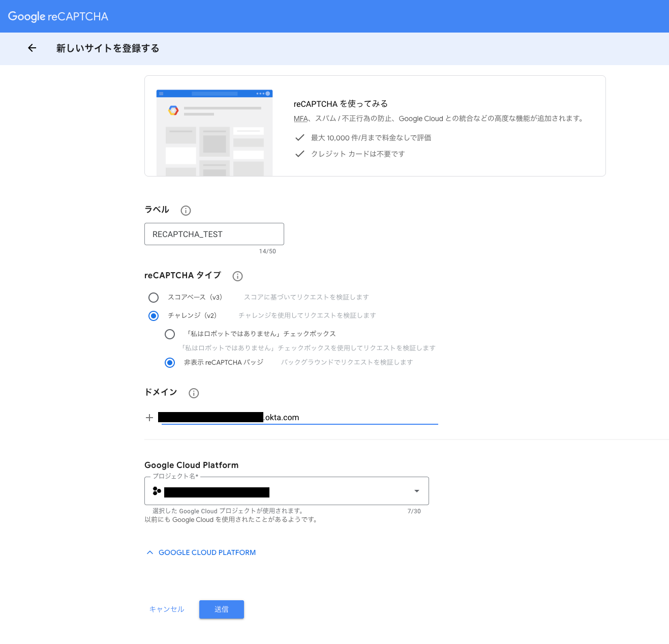669x644 pixels.
Task: Click the RECAPTCHA_TEST label input field
Action: [214, 234]
